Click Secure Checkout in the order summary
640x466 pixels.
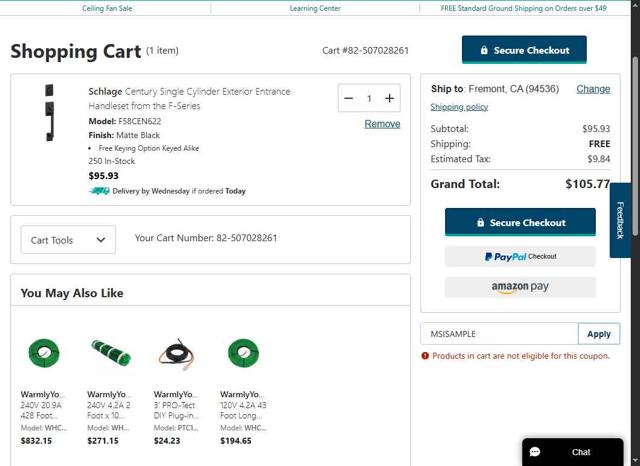520,222
